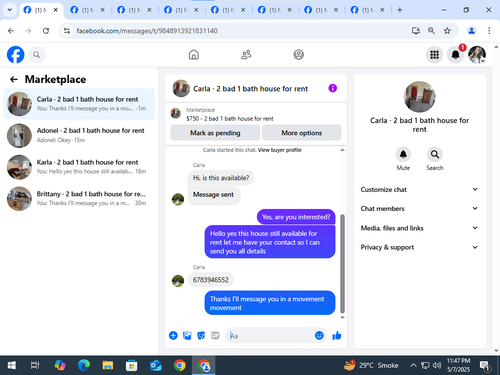This screenshot has height=375, width=500.
Task: Search within the Carla conversation
Action: click(435, 154)
